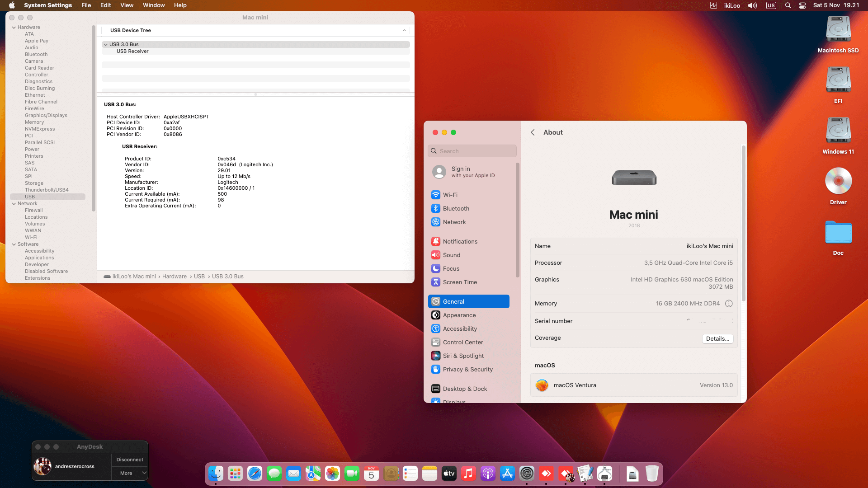Select Graphics/Displays in System Information sidebar
This screenshot has height=488, width=868.
pos(46,116)
